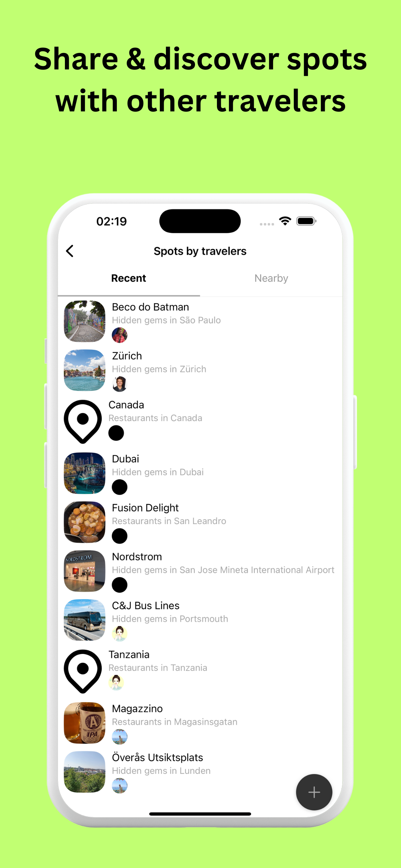The image size is (401, 868).
Task: Select the Recent tab
Action: [x=129, y=278]
